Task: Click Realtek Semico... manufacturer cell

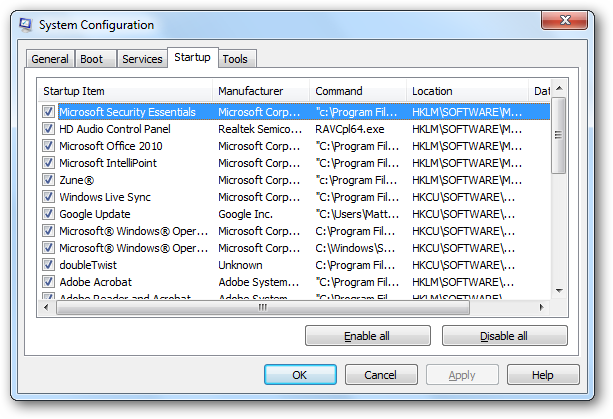Action: [260, 129]
